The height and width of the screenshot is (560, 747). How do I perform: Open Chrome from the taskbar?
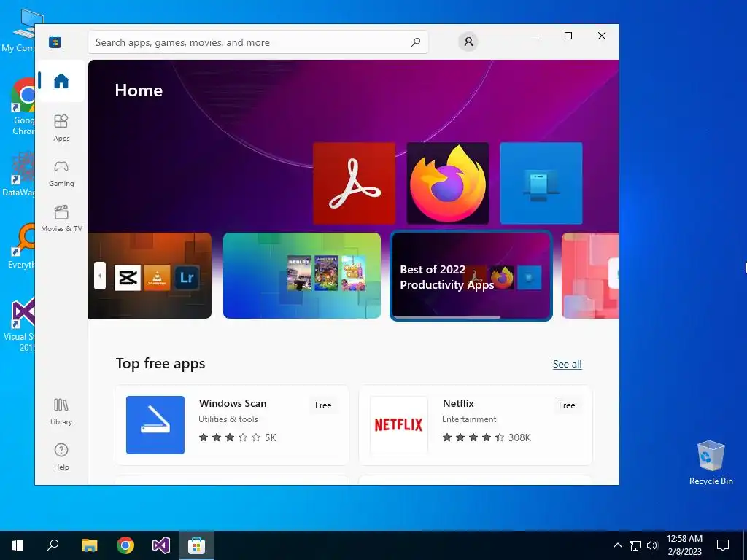[125, 545]
